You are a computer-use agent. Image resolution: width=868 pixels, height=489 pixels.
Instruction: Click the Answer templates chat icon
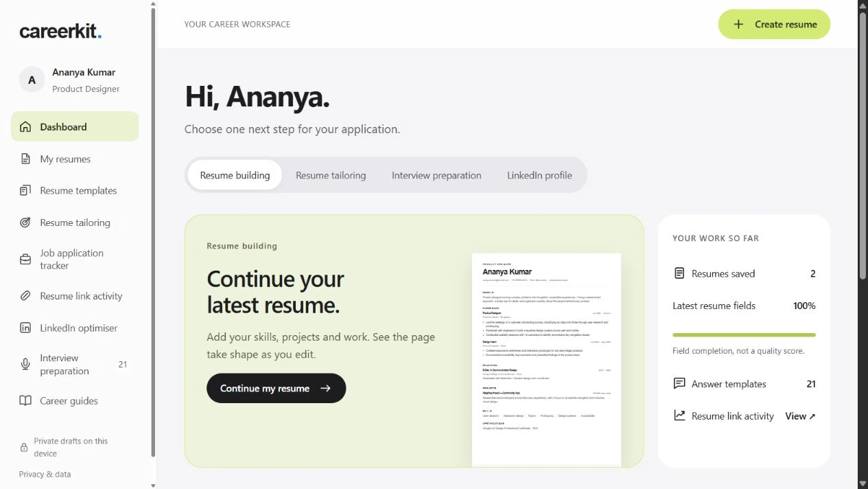pyautogui.click(x=679, y=383)
